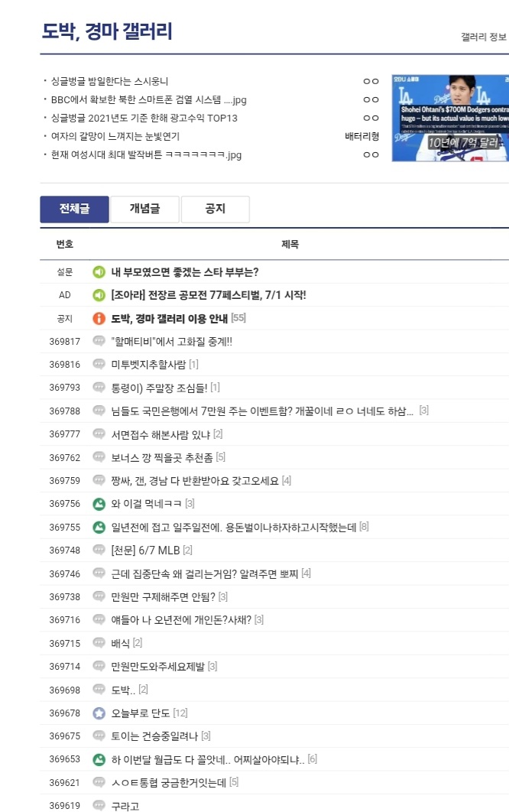Click the speaker icon on the AD row

tap(99, 295)
